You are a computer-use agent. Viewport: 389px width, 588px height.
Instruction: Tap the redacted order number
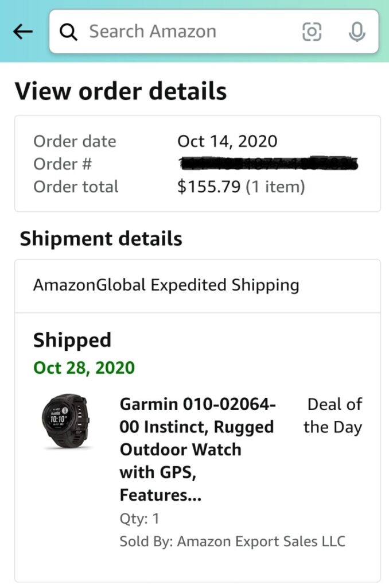pyautogui.click(x=269, y=164)
